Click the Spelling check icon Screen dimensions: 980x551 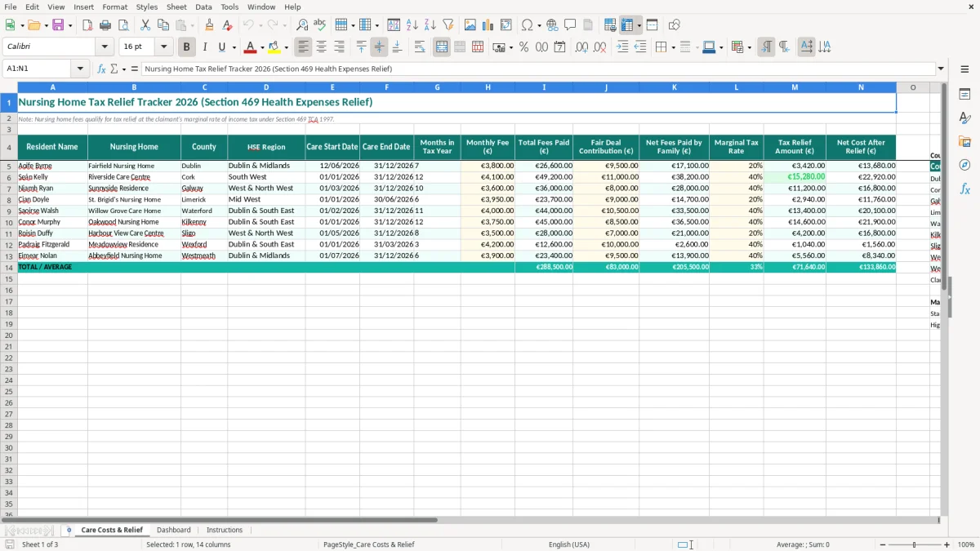click(319, 25)
